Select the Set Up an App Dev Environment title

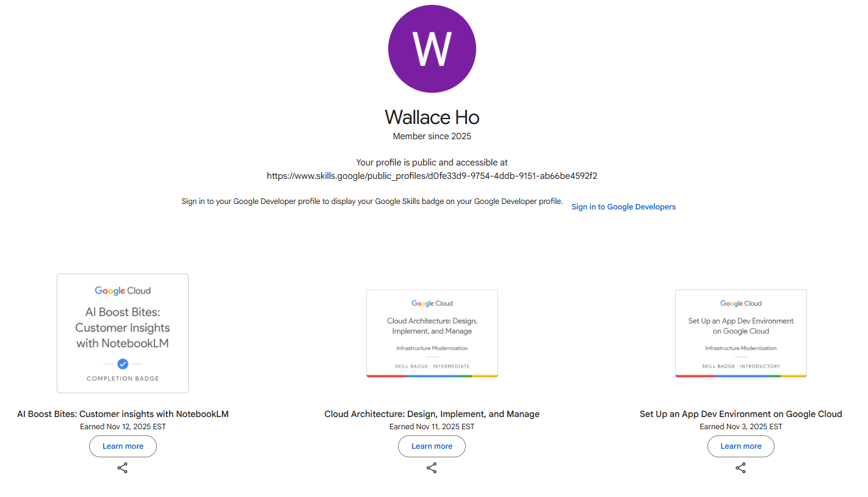point(740,414)
